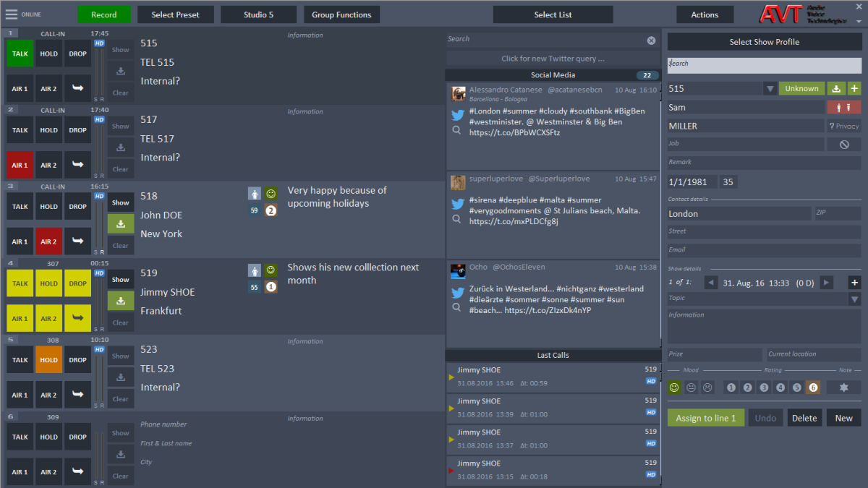The image size is (868, 488).
Task: Click the green save icon next to Unknown
Action: [x=836, y=87]
